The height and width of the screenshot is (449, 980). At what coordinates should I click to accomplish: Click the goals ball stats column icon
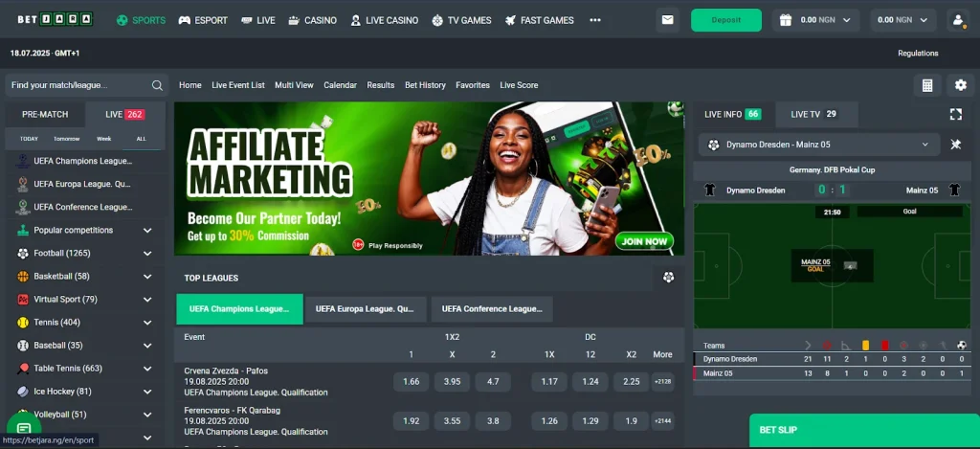pos(962,346)
